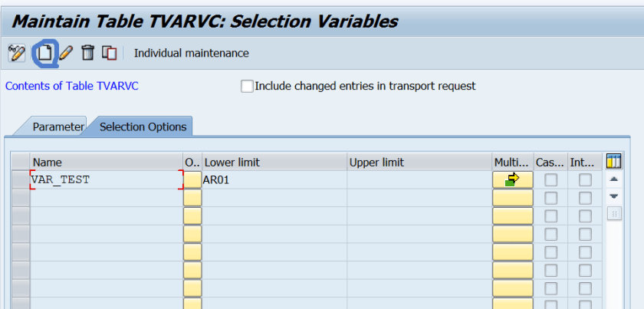Switch to the Parameter tab
This screenshot has height=309, width=644.
[x=58, y=127]
